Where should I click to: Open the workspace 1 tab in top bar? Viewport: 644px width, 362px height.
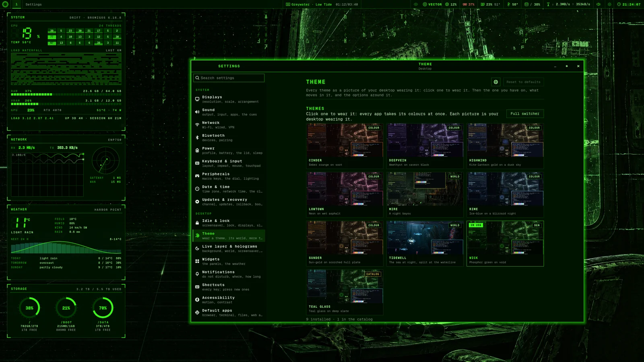pyautogui.click(x=17, y=4)
